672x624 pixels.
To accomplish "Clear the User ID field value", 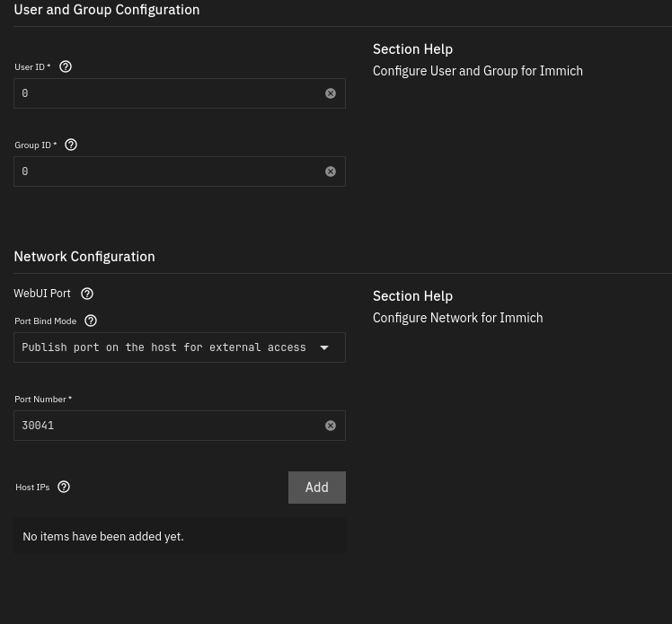I will 331,93.
